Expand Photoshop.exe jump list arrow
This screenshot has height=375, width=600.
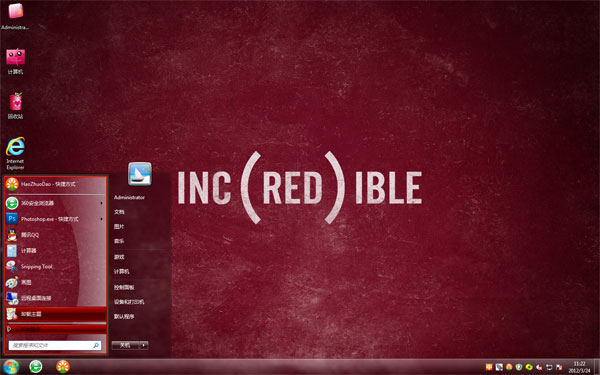coord(102,219)
